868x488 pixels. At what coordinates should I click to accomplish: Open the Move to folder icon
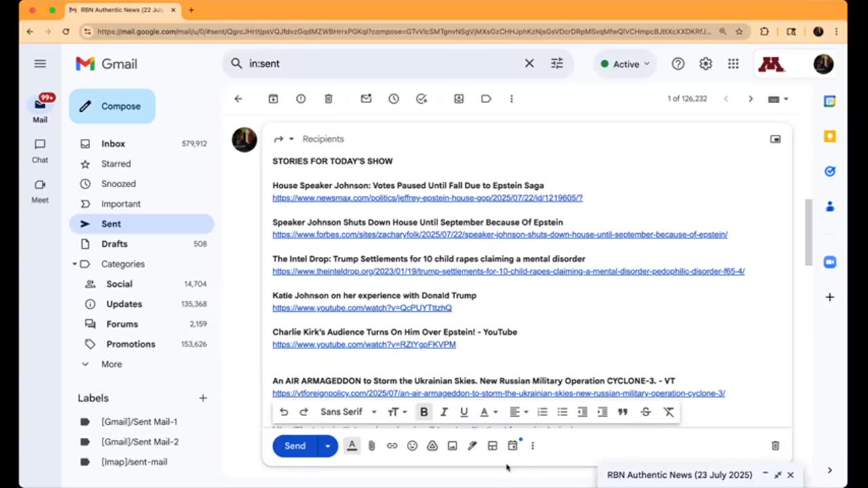(x=459, y=99)
